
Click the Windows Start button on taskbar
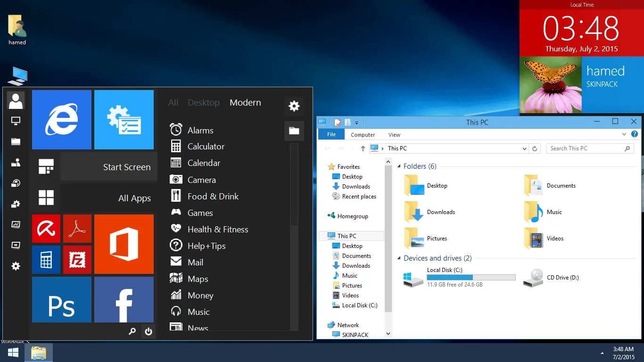(x=13, y=353)
